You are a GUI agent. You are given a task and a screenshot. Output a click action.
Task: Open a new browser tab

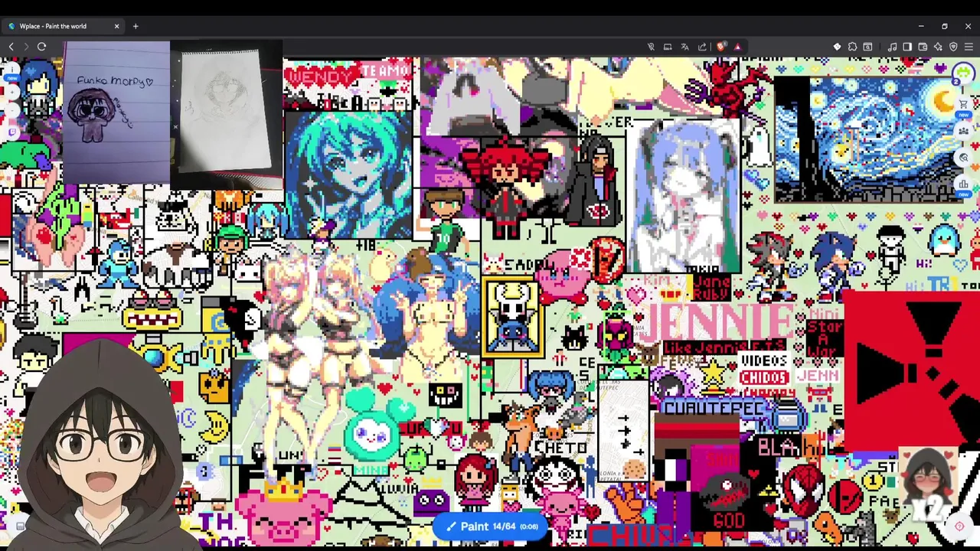[x=136, y=26]
